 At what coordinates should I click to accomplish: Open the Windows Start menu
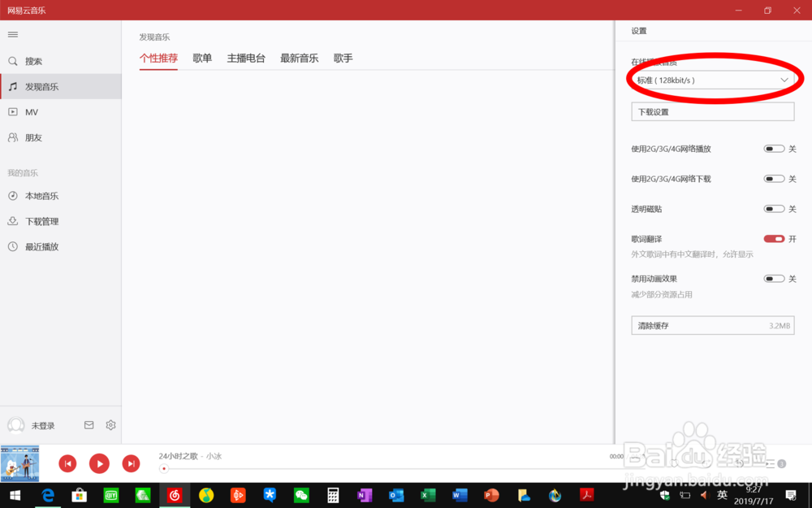coord(15,496)
